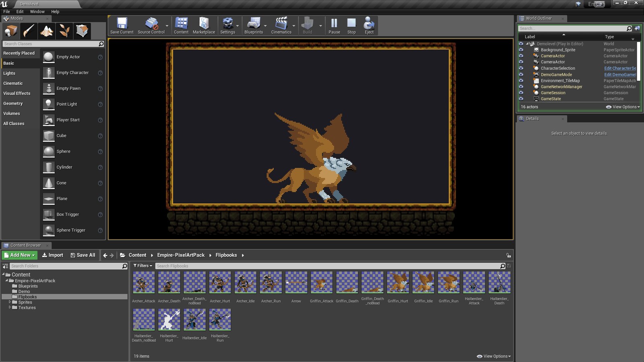Open the Marketplace from the toolbar
Viewport: 644px width, 362px height.
[204, 25]
